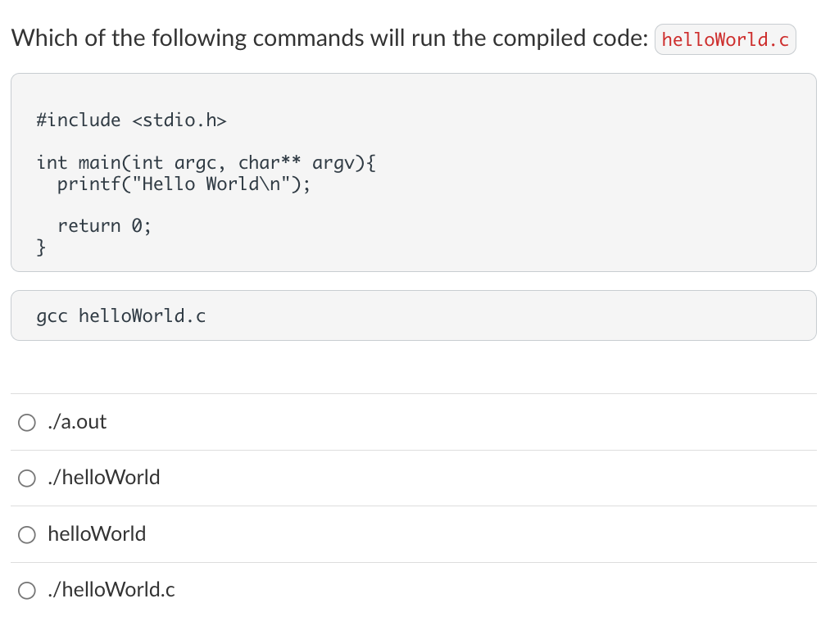The image size is (839, 644).
Task: Click the closing brace of the code
Action: click(x=41, y=247)
